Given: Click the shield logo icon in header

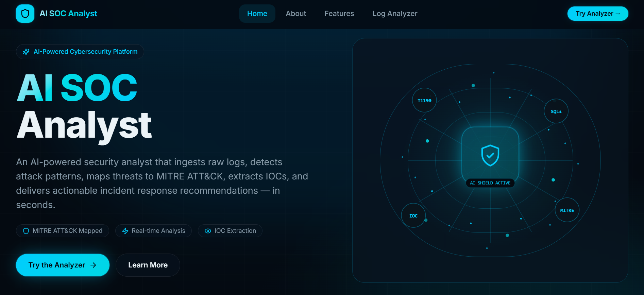Looking at the screenshot, I should pos(25,14).
